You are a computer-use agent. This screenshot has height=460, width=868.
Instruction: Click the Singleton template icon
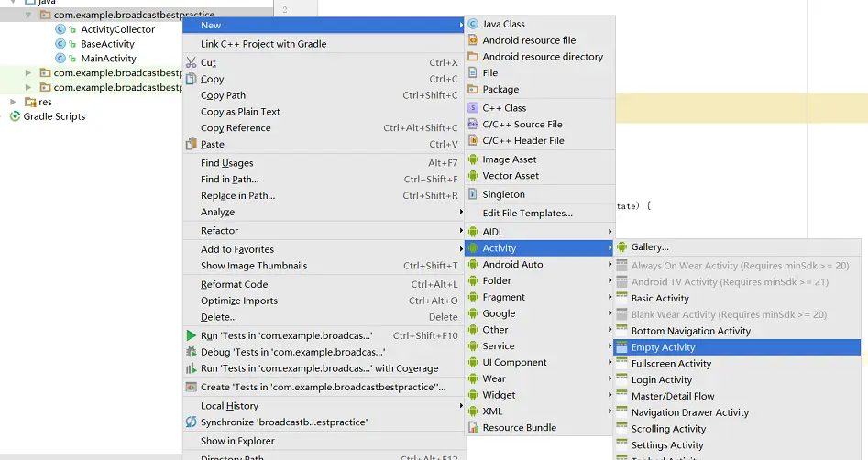tap(473, 194)
